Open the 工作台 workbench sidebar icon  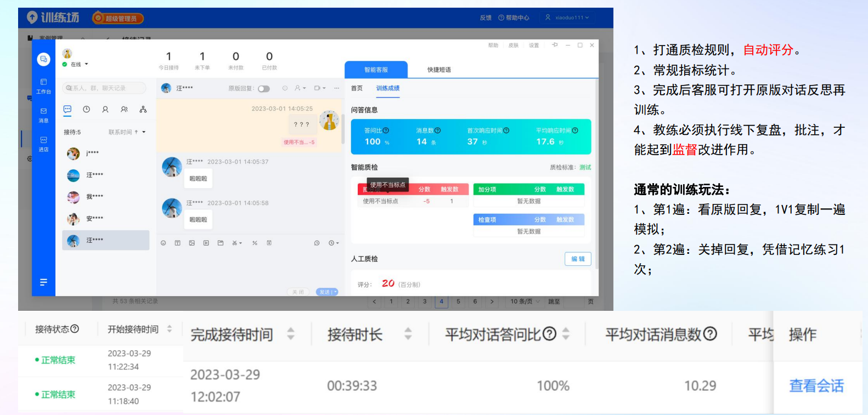[x=43, y=86]
